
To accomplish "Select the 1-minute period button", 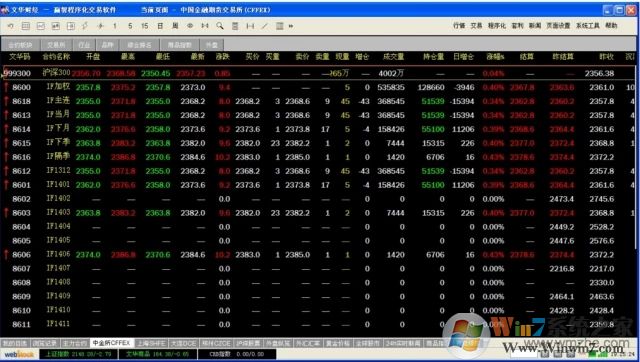I will pyautogui.click(x=115, y=26).
